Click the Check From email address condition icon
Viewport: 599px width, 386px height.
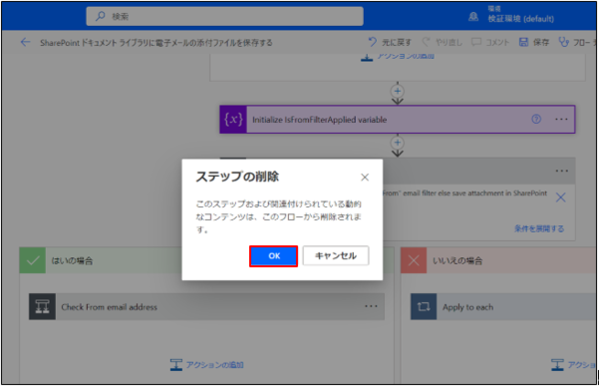pos(42,307)
